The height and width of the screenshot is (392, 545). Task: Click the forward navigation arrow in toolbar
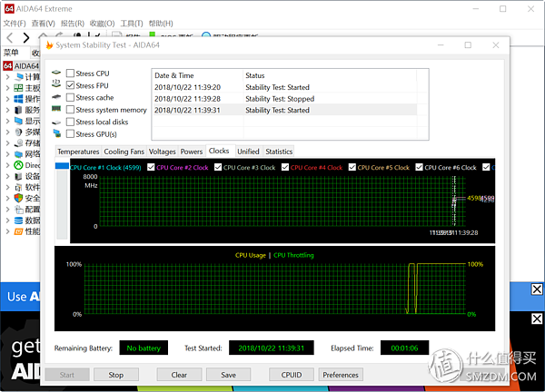click(x=25, y=38)
